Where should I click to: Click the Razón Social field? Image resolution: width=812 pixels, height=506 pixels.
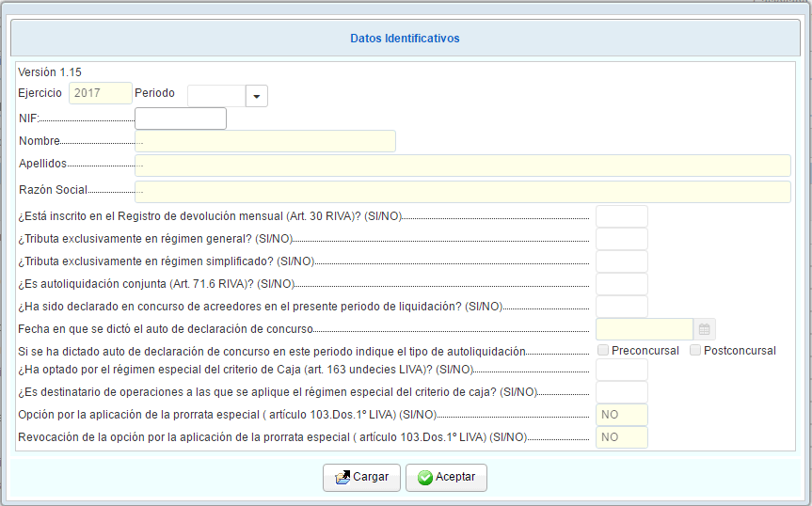[x=462, y=192]
